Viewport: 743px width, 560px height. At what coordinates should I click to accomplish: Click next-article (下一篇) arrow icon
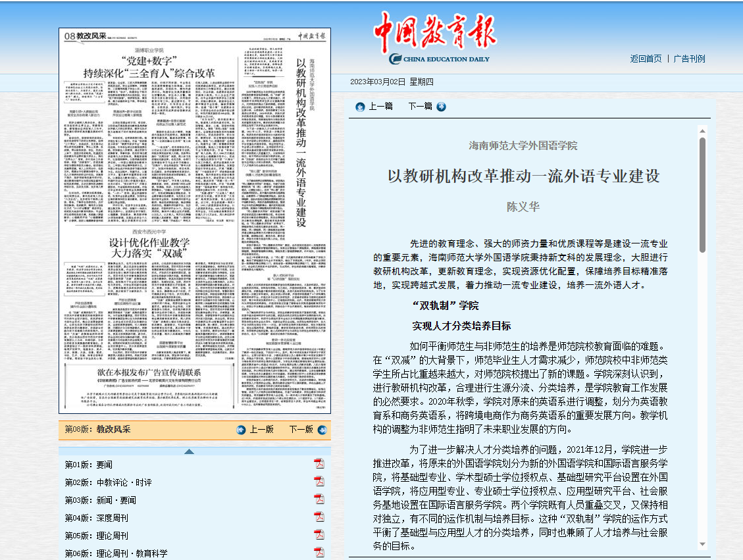440,107
